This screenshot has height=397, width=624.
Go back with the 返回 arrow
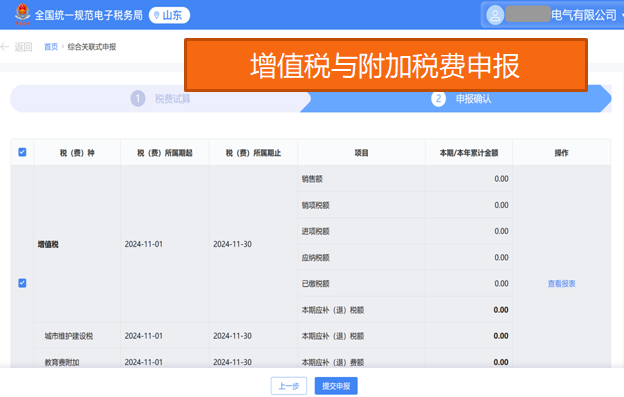tap(16, 47)
